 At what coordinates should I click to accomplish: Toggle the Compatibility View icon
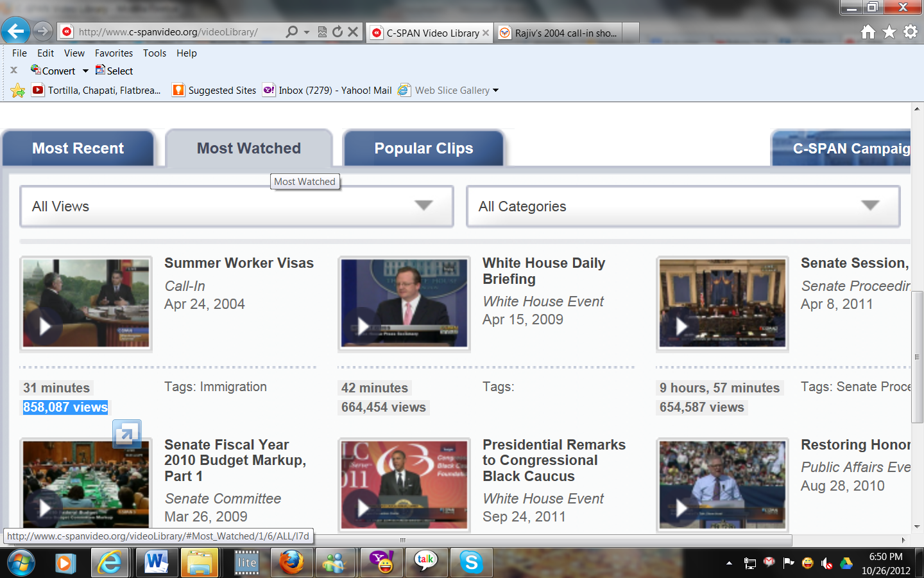coord(322,31)
